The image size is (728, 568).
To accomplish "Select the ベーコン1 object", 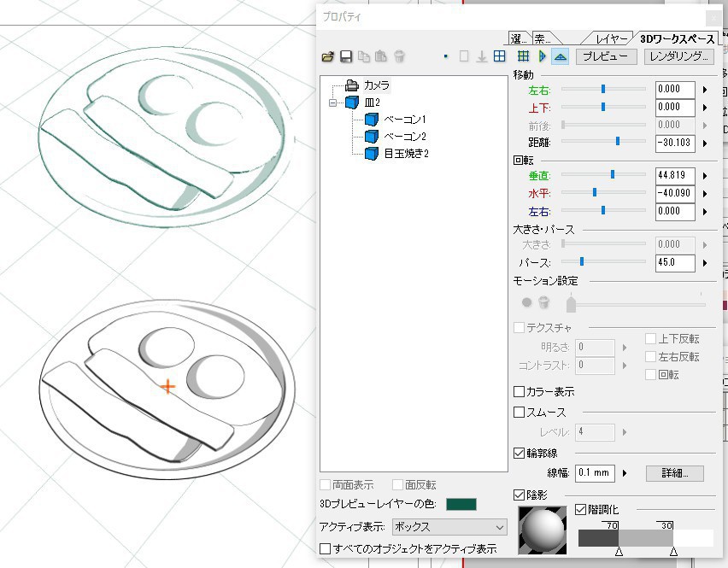I will [405, 120].
